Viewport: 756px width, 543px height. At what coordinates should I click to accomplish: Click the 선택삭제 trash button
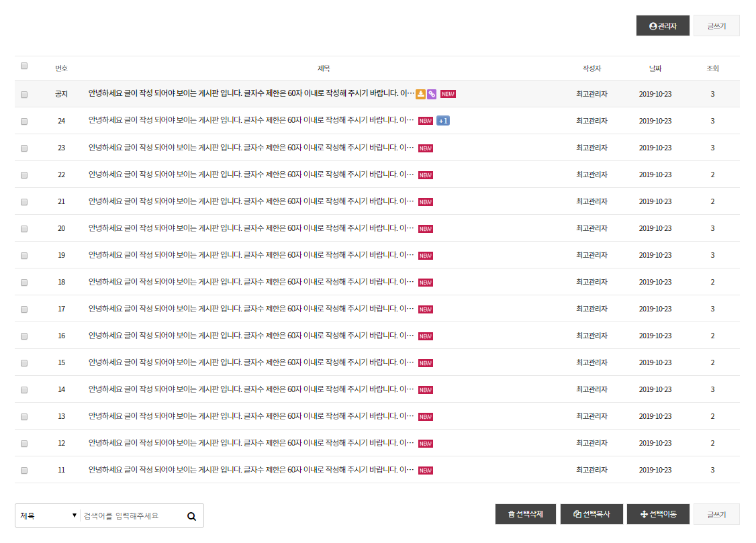pyautogui.click(x=526, y=514)
